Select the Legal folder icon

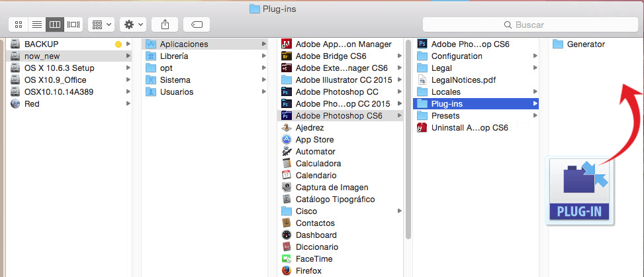[422, 68]
